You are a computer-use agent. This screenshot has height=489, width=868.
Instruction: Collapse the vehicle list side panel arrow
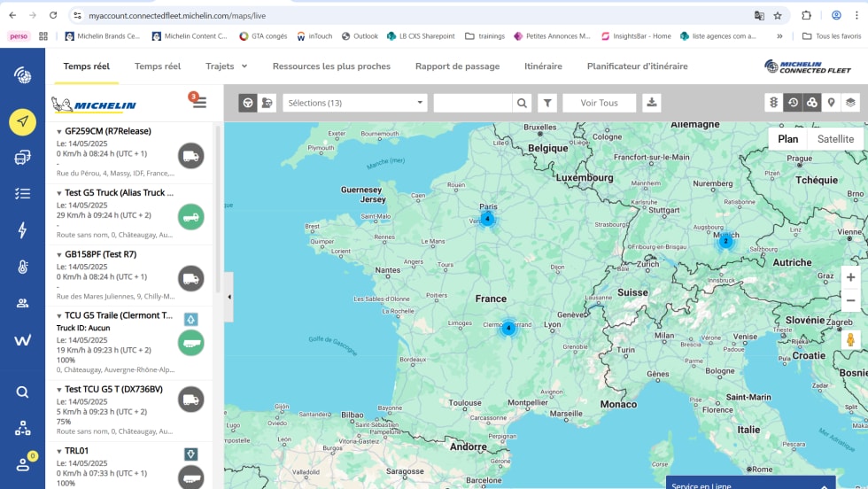click(229, 297)
